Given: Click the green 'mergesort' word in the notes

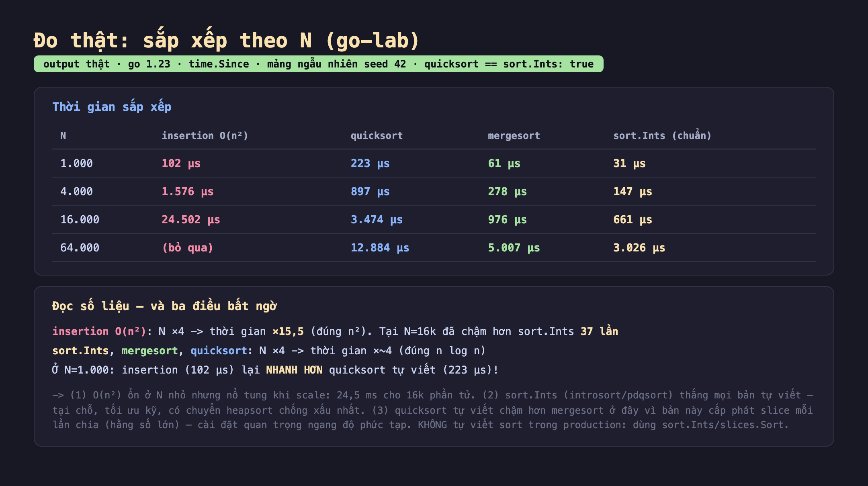Looking at the screenshot, I should (149, 351).
